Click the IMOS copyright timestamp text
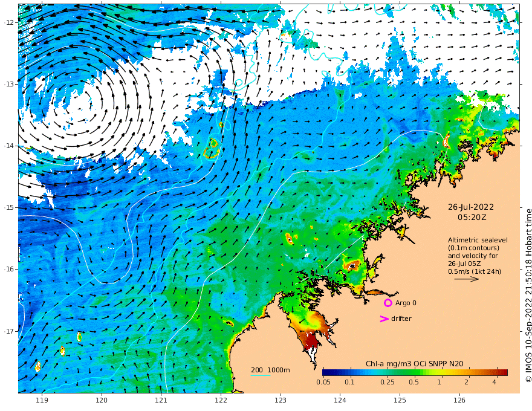 (x=528, y=296)
